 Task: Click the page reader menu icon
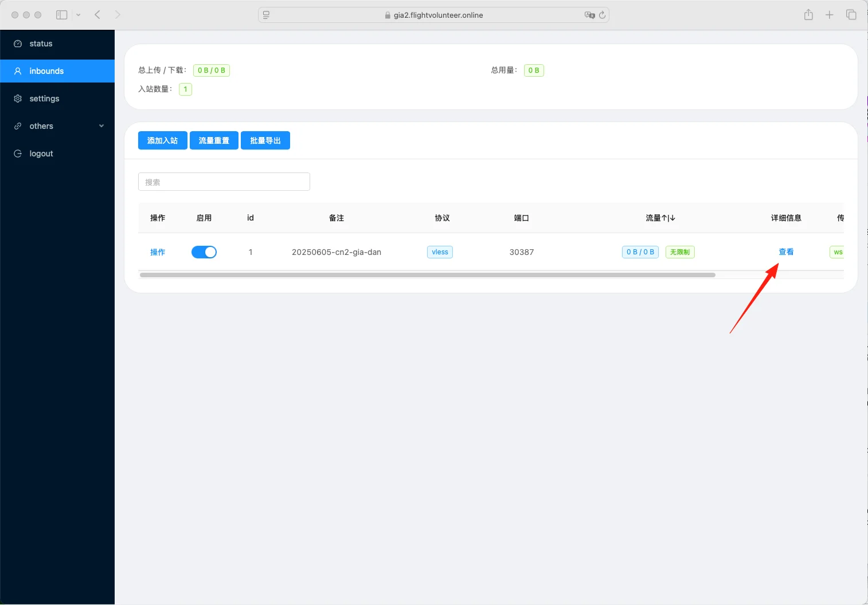(266, 15)
